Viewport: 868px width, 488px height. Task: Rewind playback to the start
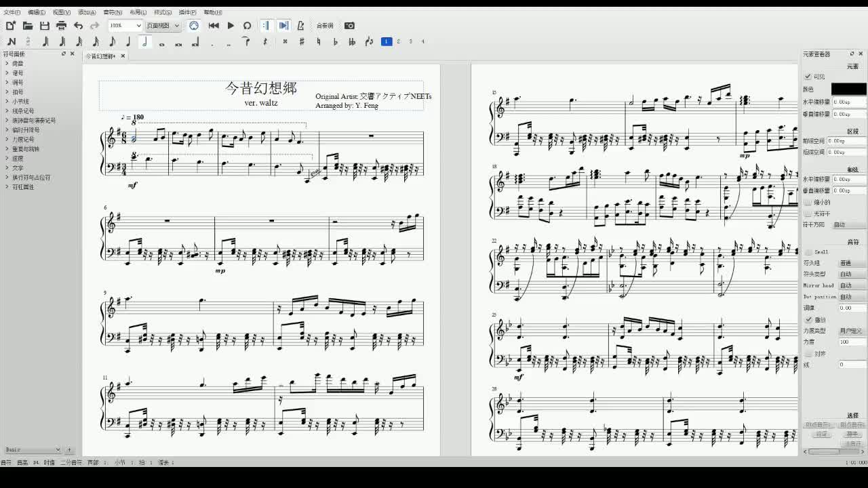214,26
